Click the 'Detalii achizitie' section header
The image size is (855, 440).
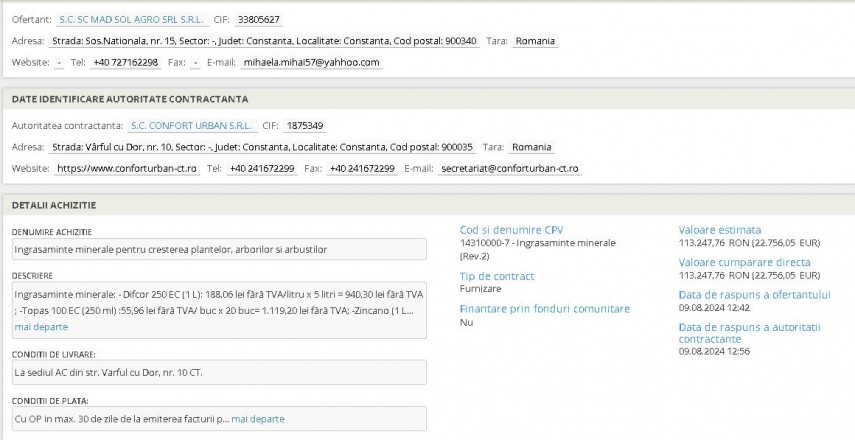(54, 205)
